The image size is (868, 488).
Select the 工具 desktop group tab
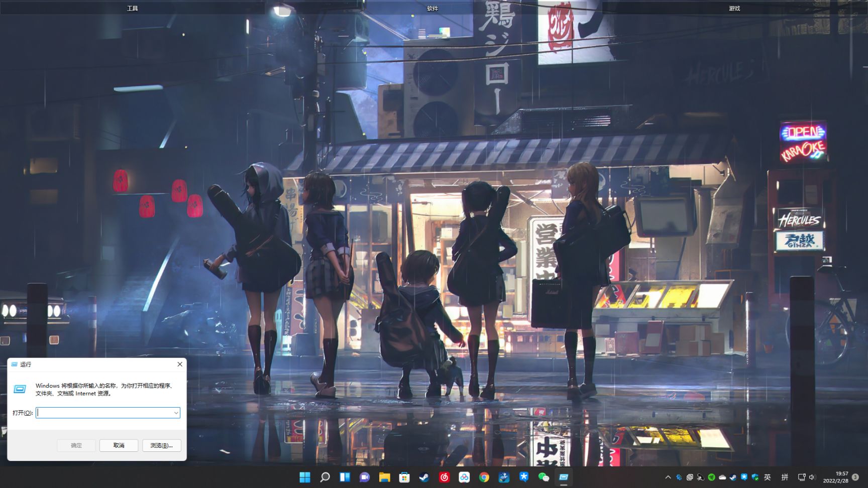tap(133, 8)
